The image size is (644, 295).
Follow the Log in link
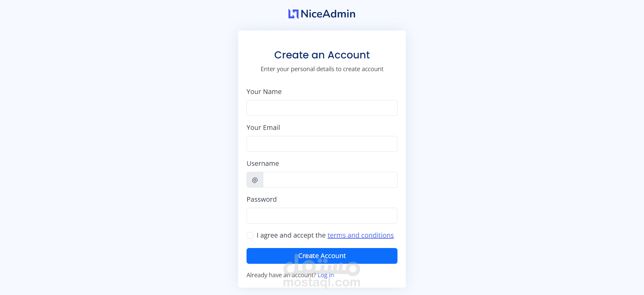(x=326, y=275)
